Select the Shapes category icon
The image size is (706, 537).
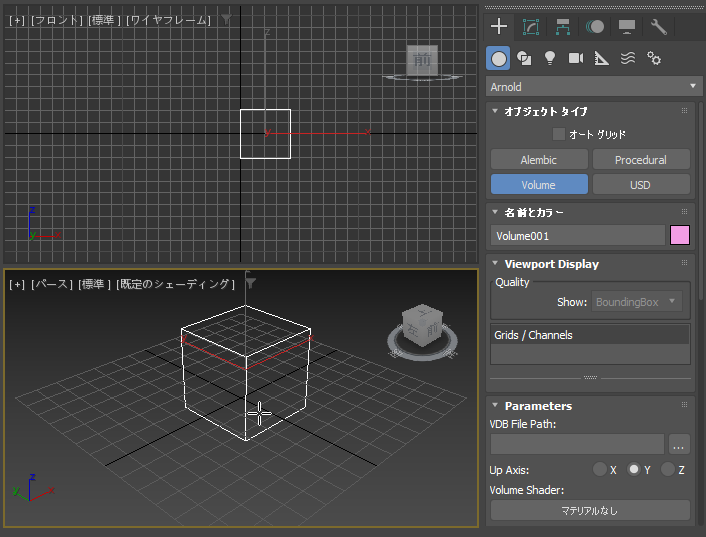pyautogui.click(x=524, y=58)
